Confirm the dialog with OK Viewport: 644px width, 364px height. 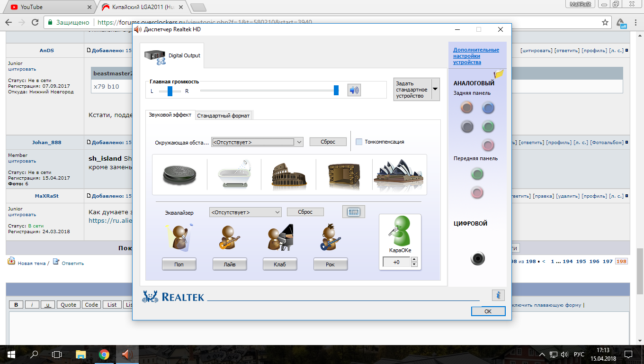coord(488,311)
